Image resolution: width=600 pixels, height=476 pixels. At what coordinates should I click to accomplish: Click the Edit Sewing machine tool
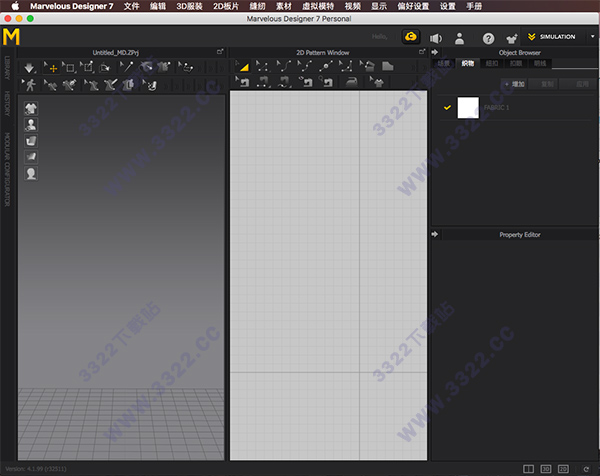click(x=243, y=82)
